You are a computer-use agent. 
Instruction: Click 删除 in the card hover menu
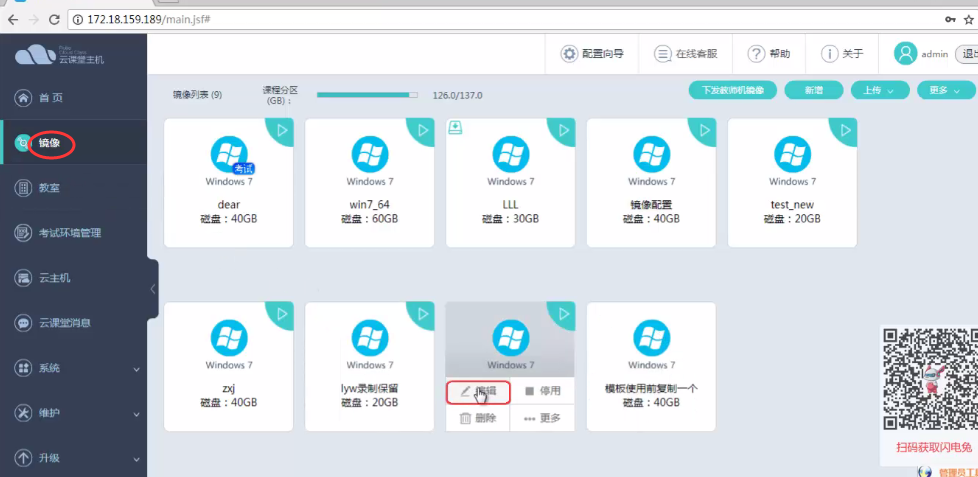478,418
